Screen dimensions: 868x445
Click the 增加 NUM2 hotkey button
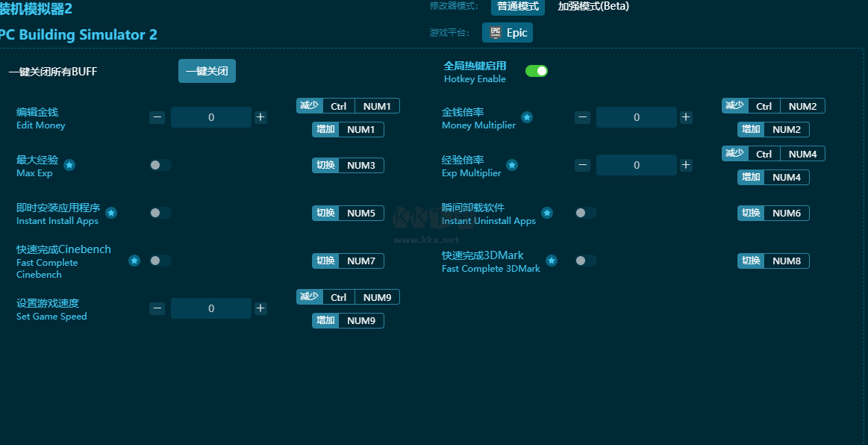[773, 129]
